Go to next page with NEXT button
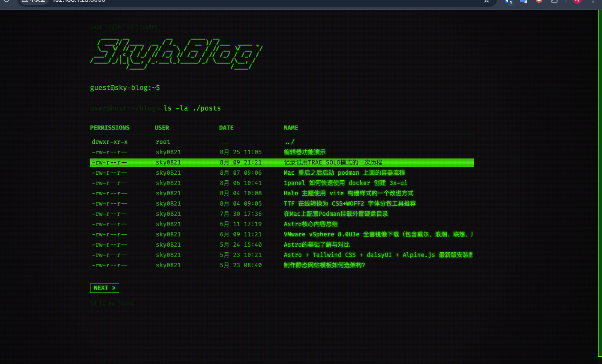The image size is (602, 364). pos(105,288)
